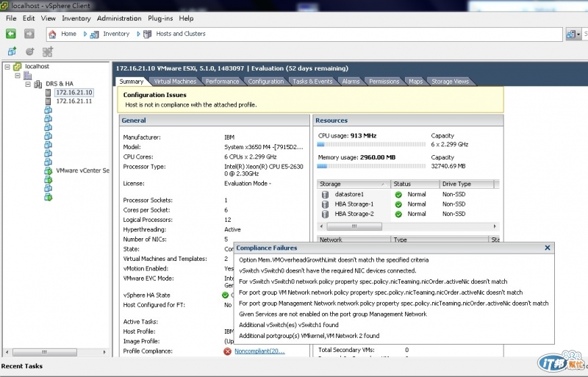Click the red noncompliant status icon
Viewport: 588px width, 377px height.
(x=227, y=351)
